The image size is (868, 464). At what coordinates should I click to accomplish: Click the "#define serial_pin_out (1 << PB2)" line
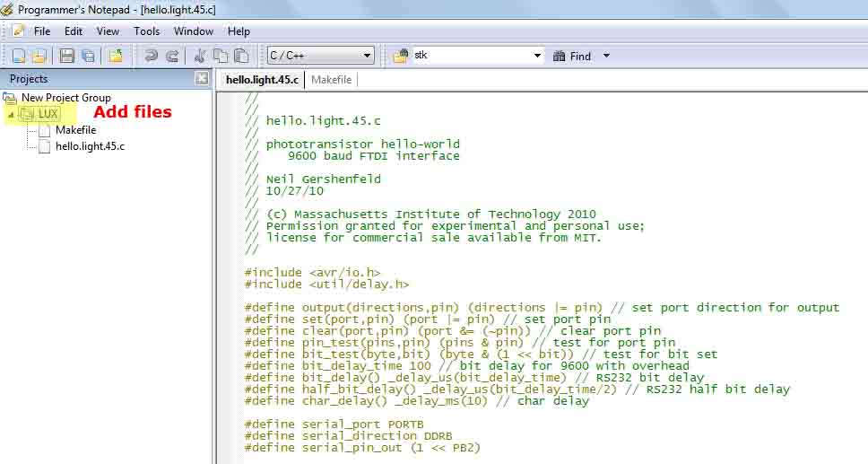[362, 447]
